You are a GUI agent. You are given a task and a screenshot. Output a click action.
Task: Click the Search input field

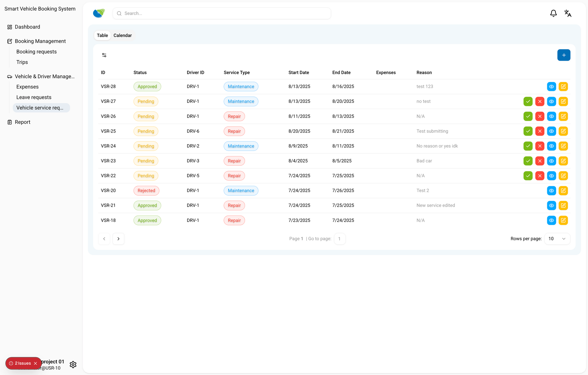pyautogui.click(x=222, y=13)
